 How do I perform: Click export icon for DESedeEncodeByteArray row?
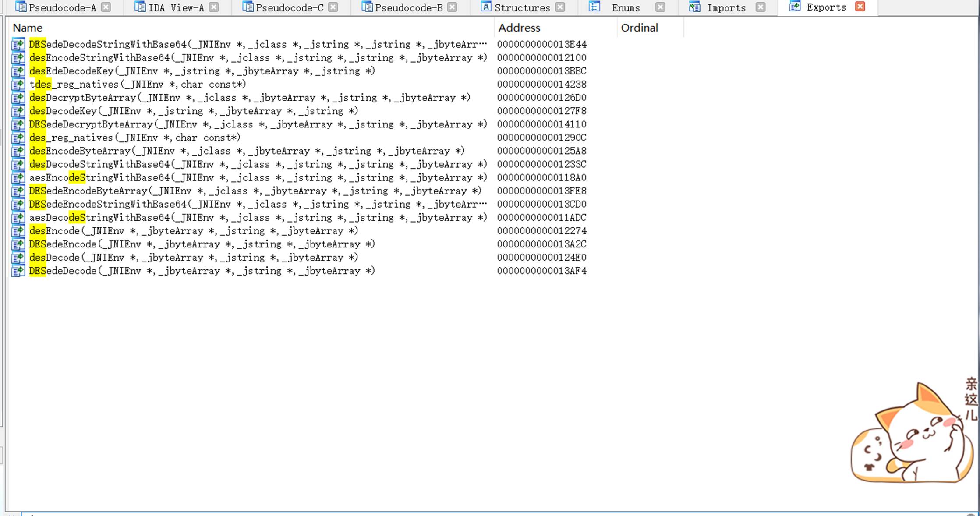[x=18, y=191]
